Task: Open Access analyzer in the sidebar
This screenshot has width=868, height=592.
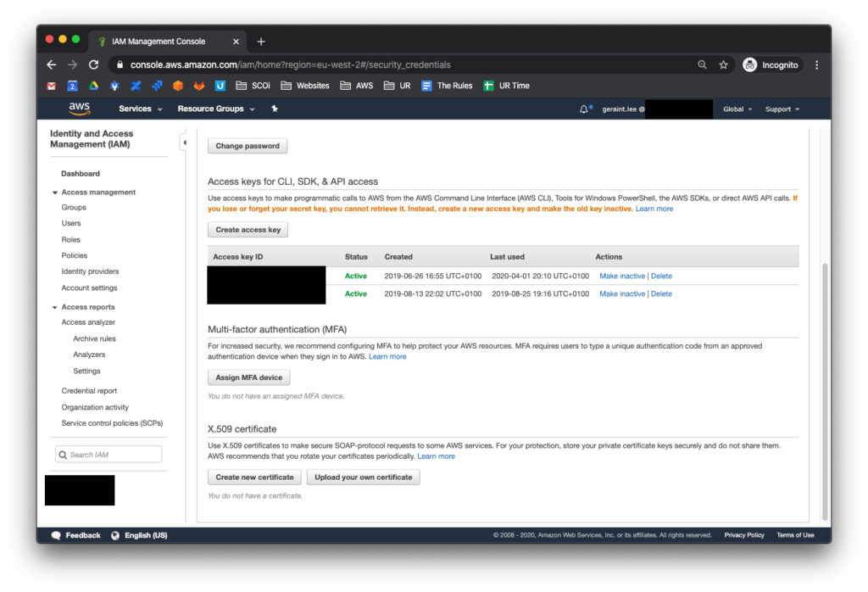Action: [x=88, y=322]
